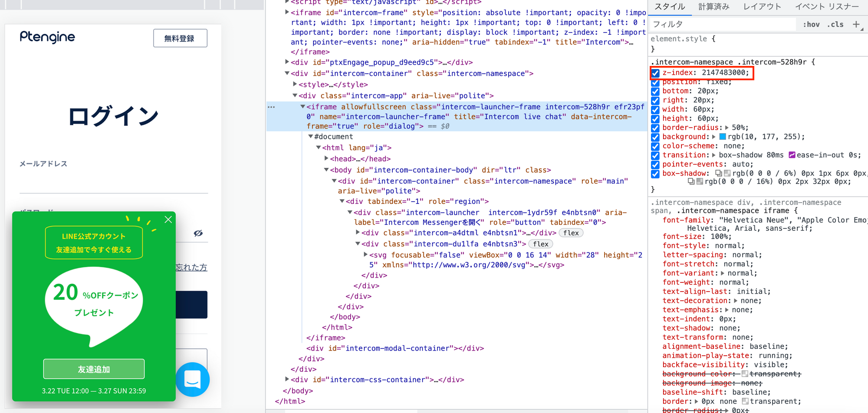Open the transition ease-in-out easing editor swatch
Viewport: 868px width, 413px height.
pyautogui.click(x=792, y=155)
